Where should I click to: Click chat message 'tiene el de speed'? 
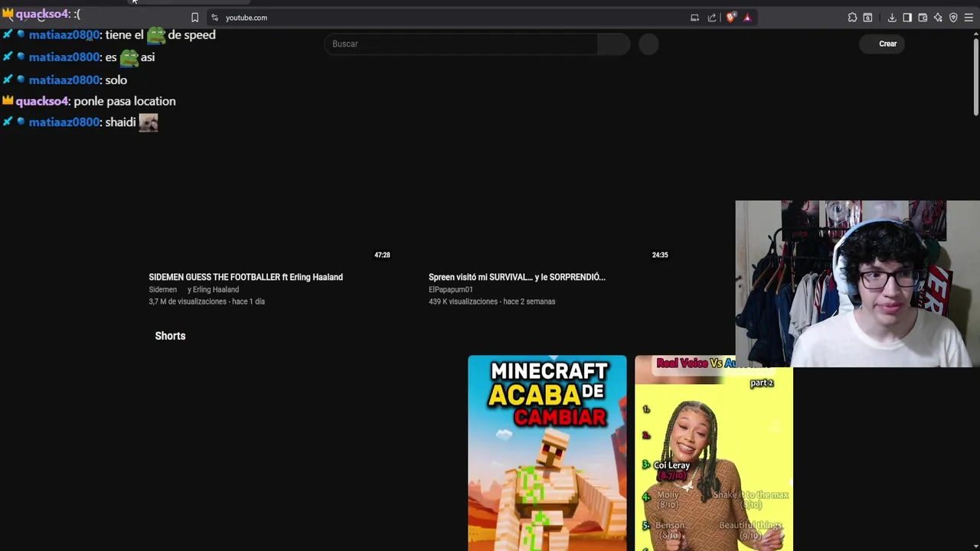[160, 34]
